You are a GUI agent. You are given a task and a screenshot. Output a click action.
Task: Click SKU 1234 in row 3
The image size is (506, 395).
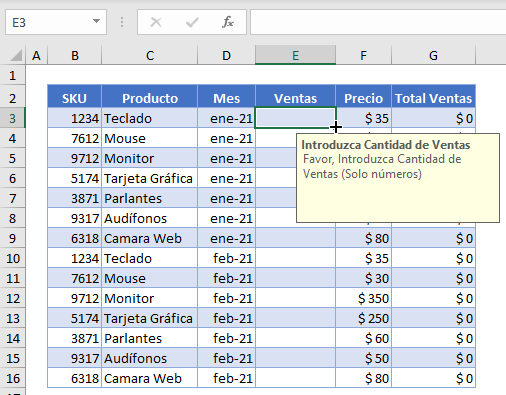point(74,118)
